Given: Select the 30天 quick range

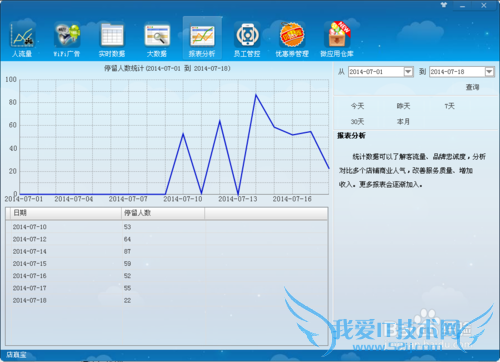Looking at the screenshot, I should [357, 122].
